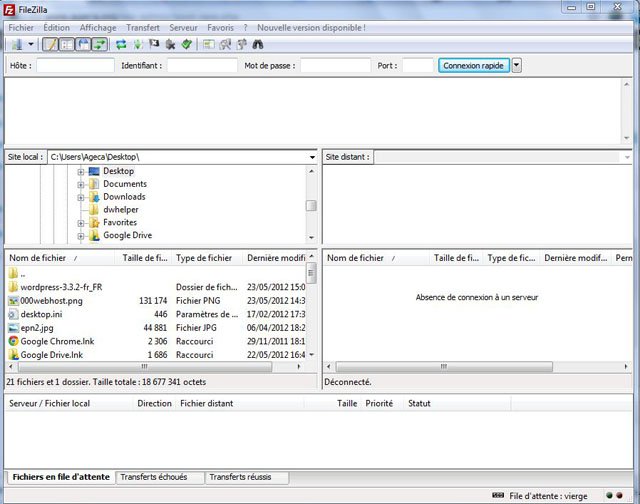Expand the Documents tree node
640x504 pixels.
(81, 184)
